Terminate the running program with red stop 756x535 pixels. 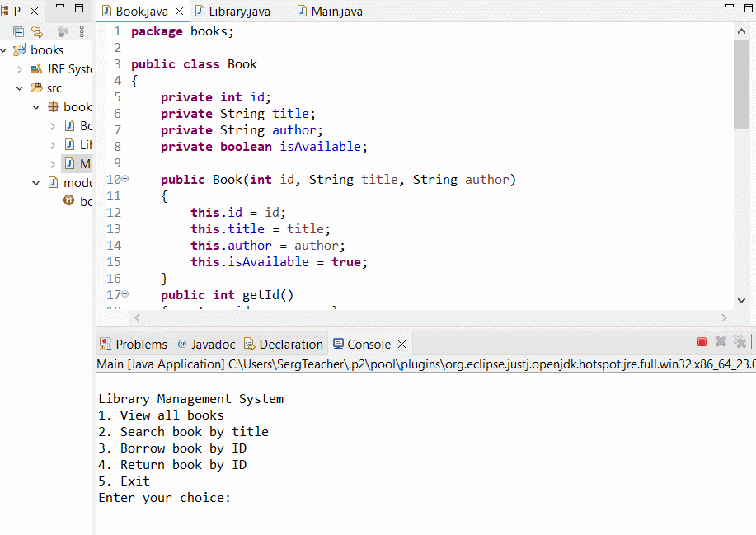[x=702, y=342]
